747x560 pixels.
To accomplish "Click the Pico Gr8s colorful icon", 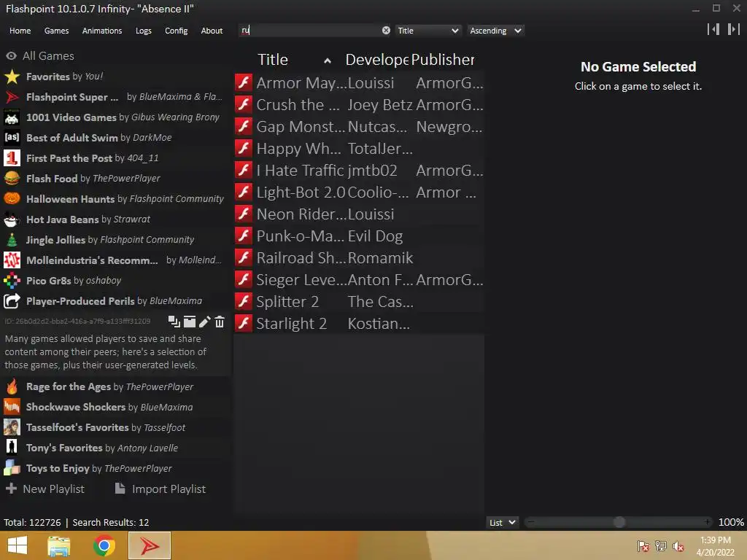I will pos(12,281).
